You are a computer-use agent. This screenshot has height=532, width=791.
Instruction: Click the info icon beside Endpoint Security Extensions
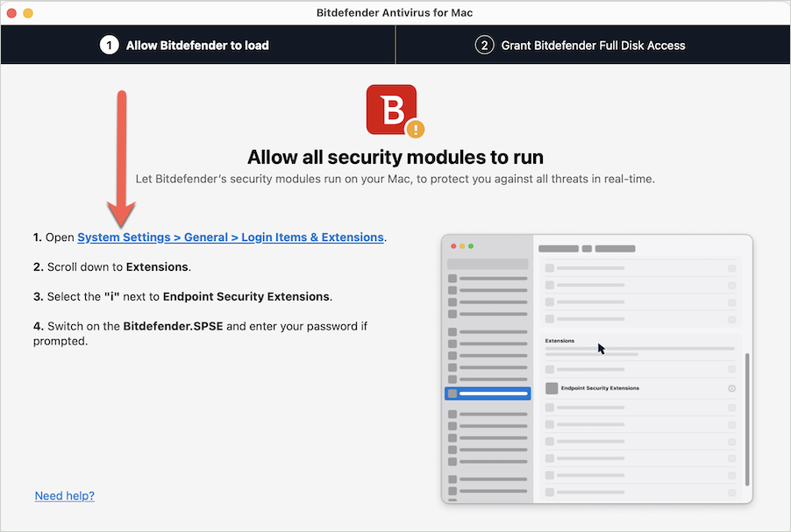tap(731, 388)
